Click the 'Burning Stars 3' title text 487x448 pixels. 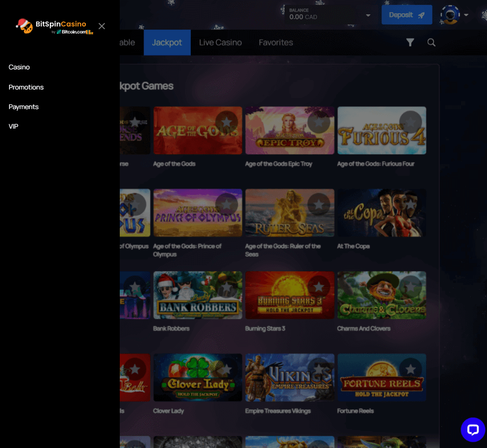coord(265,328)
